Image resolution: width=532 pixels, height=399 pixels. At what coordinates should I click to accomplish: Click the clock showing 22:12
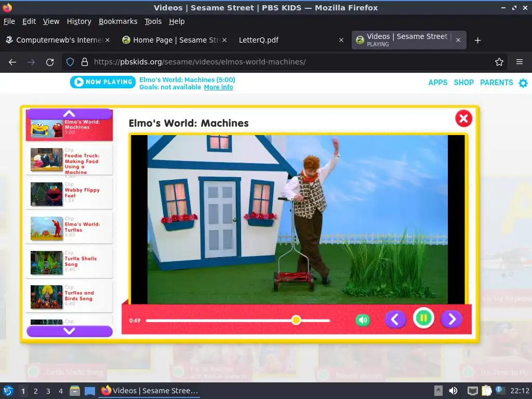pos(520,391)
